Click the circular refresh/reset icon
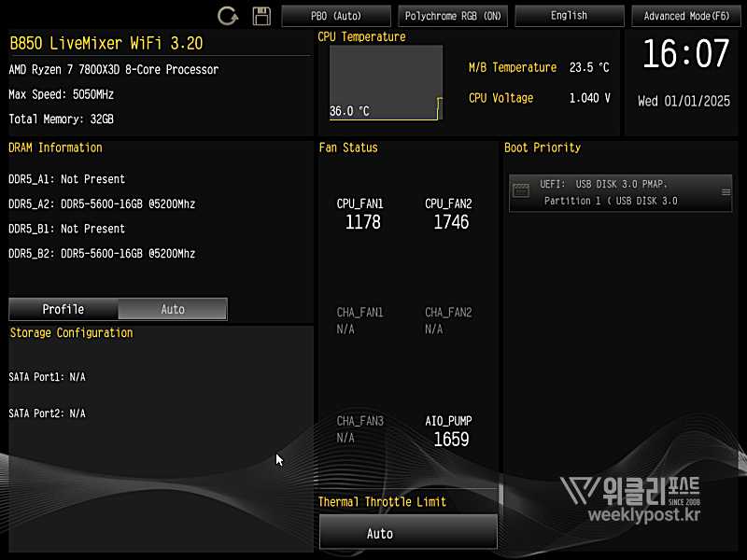 pyautogui.click(x=228, y=16)
